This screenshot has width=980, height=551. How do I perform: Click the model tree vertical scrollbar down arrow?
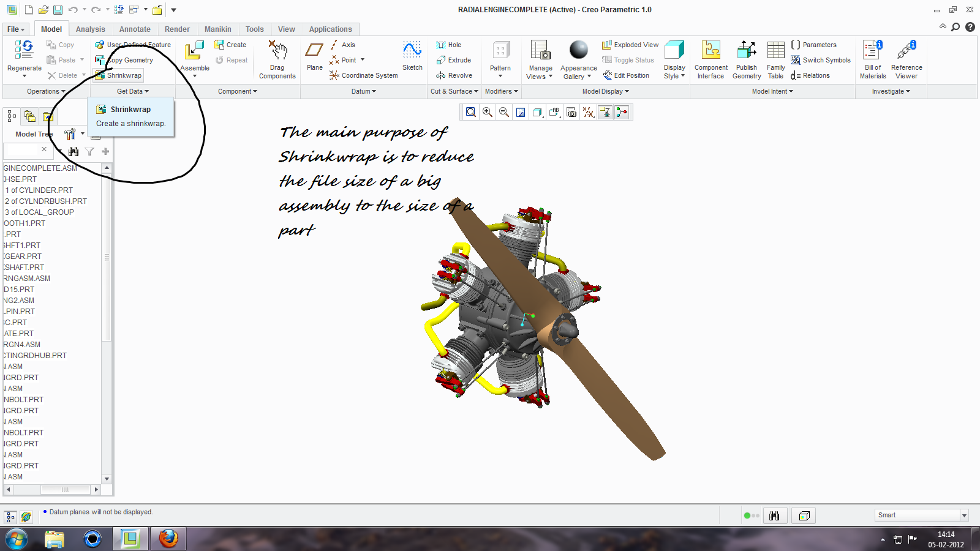tap(107, 479)
